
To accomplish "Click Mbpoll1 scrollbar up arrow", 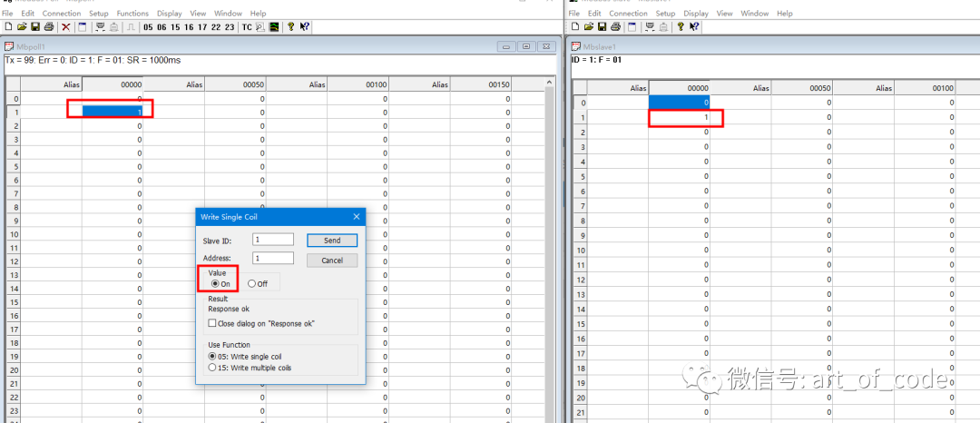I will pyautogui.click(x=549, y=82).
